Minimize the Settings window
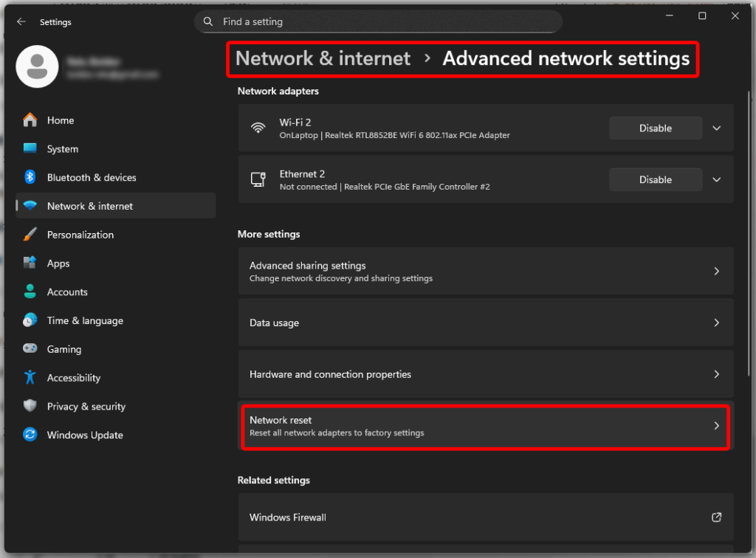The image size is (756, 558). (x=669, y=16)
